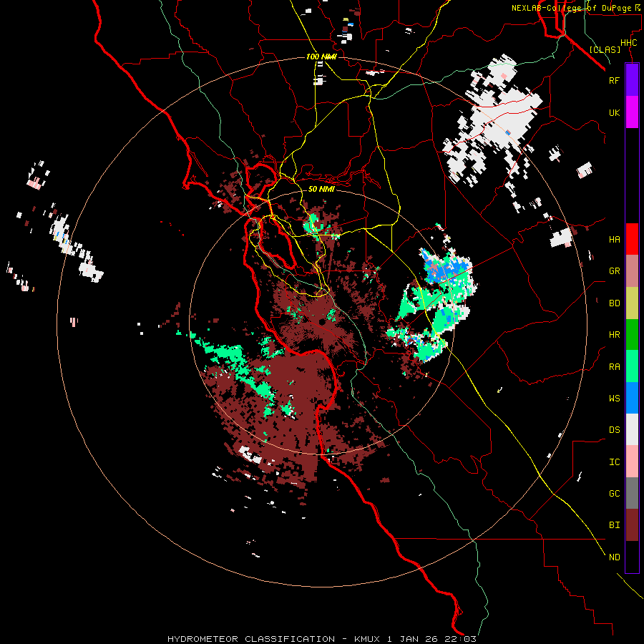
Task: Click the '1 JAN 26 22:03' timestamp
Action: [x=431, y=639]
